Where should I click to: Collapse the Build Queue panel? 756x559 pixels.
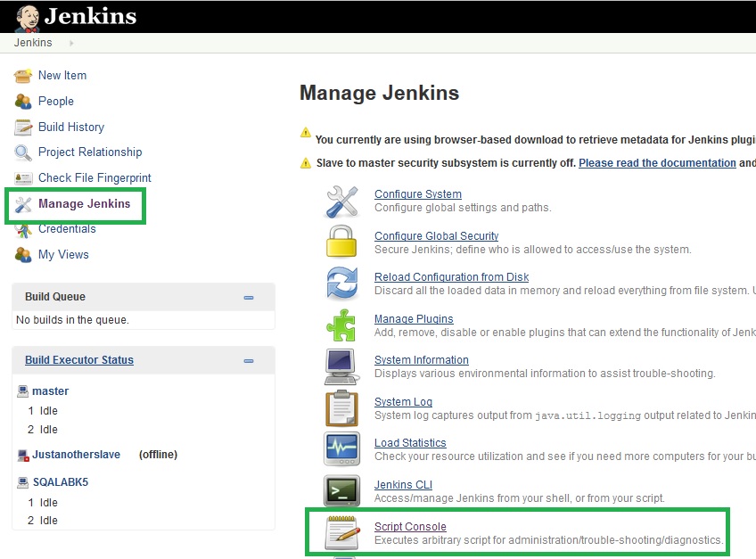tap(249, 298)
